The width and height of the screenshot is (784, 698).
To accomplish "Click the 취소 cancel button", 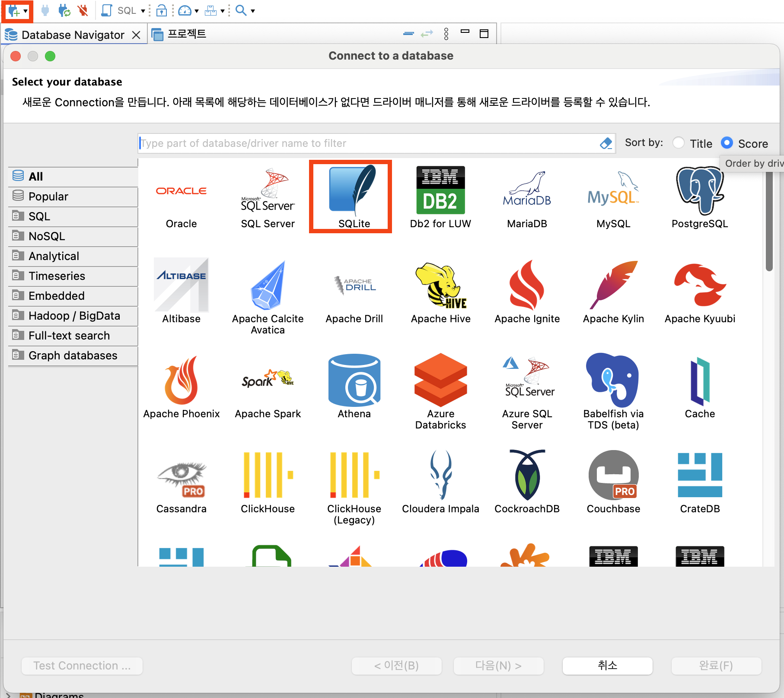I will tap(607, 666).
